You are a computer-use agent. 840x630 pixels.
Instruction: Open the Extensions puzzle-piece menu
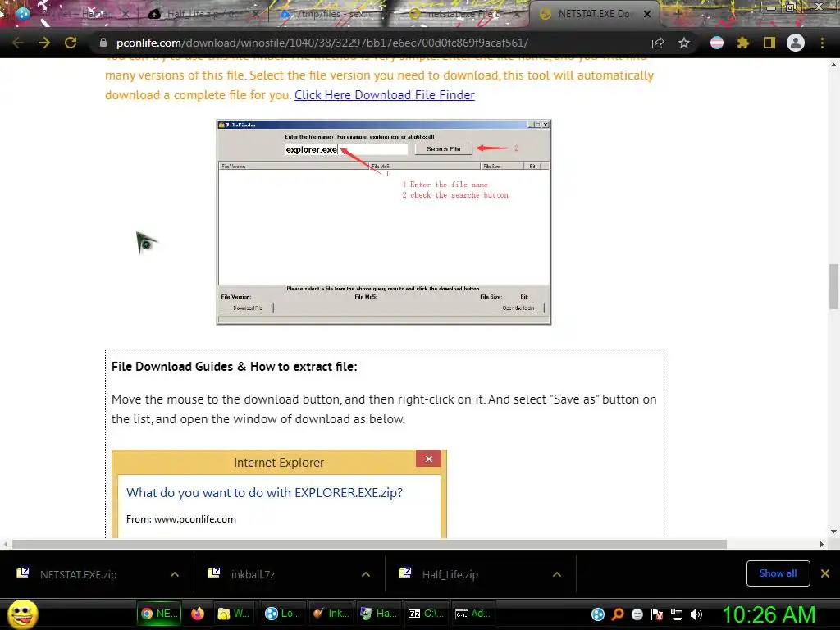click(742, 43)
